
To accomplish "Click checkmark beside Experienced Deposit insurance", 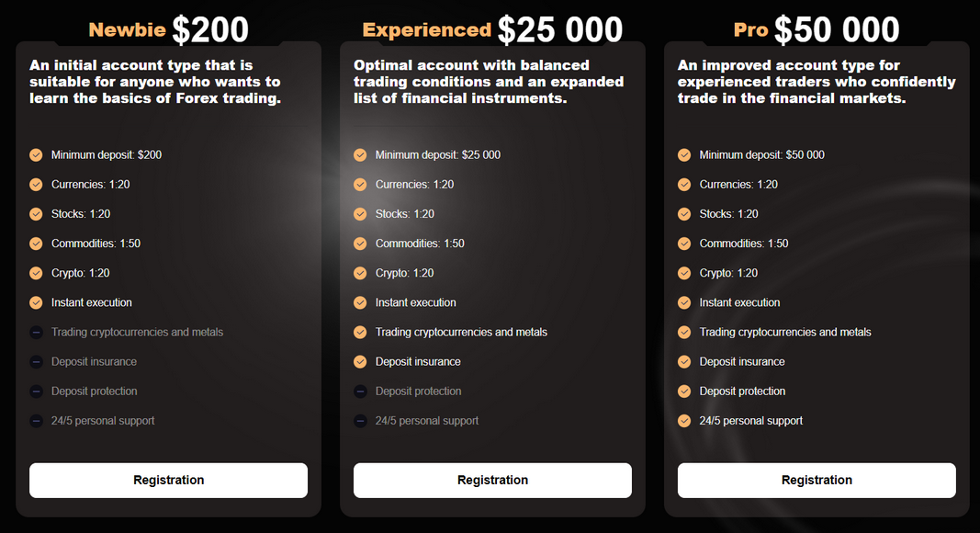I will point(360,362).
